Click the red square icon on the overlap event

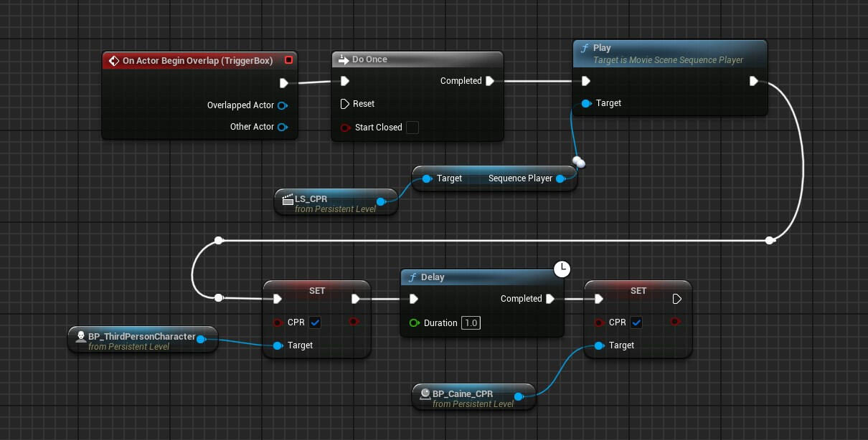(x=289, y=60)
